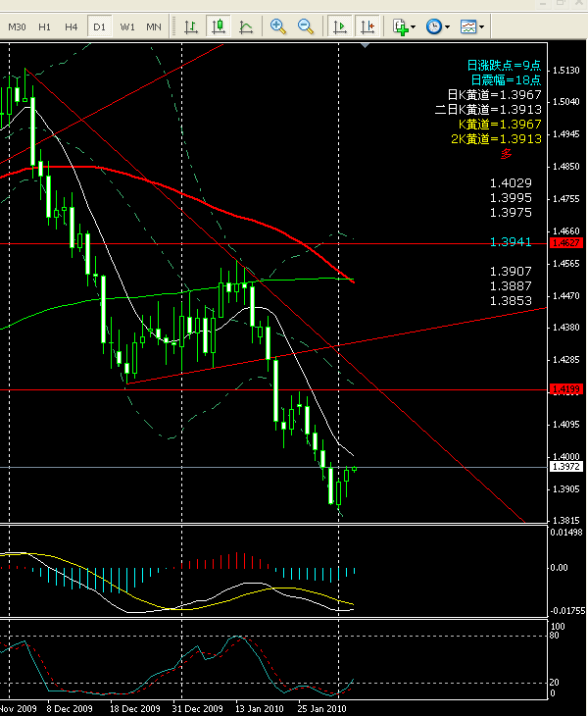Expand the templates dropdown arrow
Image resolution: width=588 pixels, height=716 pixels.
482,26
